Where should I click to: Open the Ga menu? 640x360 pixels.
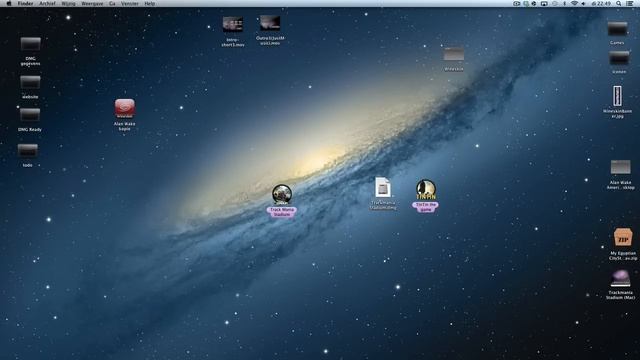(x=112, y=3)
